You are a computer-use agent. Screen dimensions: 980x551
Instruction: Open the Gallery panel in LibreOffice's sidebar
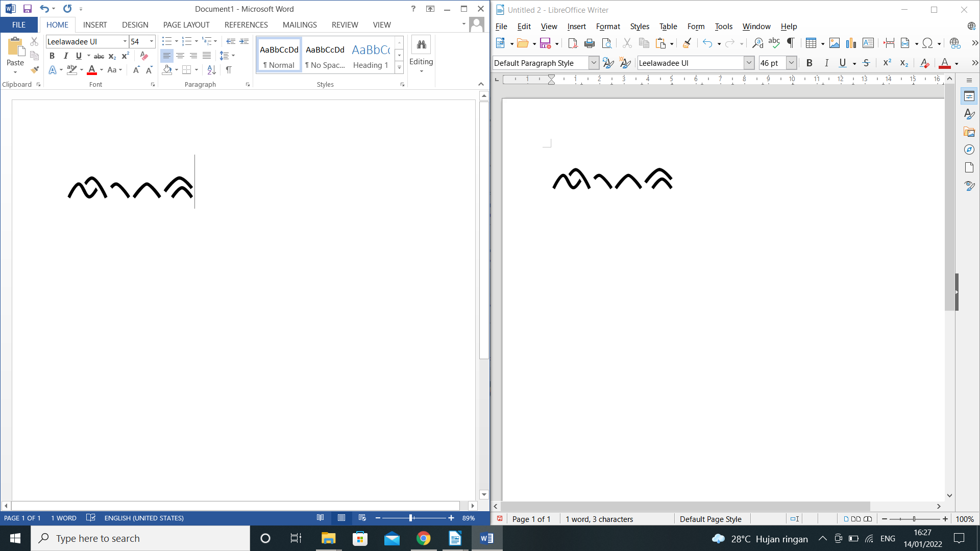coord(969,132)
